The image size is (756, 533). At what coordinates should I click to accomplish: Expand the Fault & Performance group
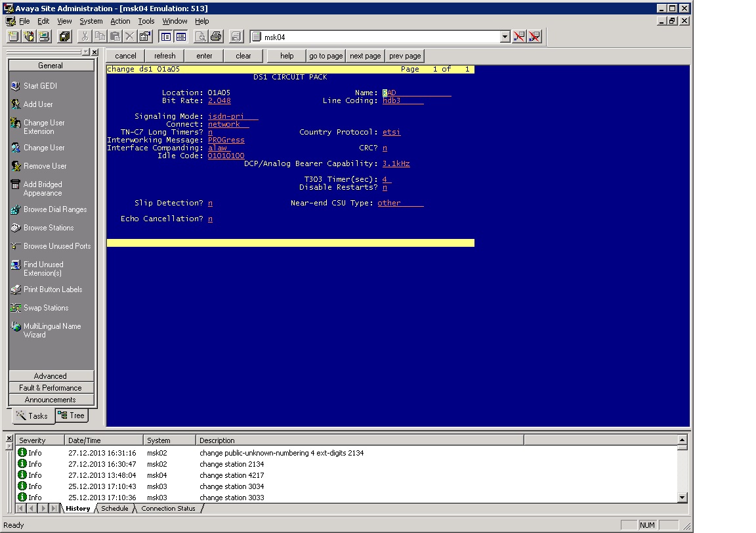51,388
